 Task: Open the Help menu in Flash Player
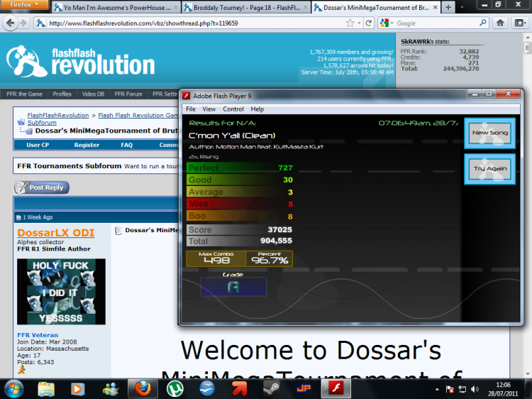click(257, 109)
